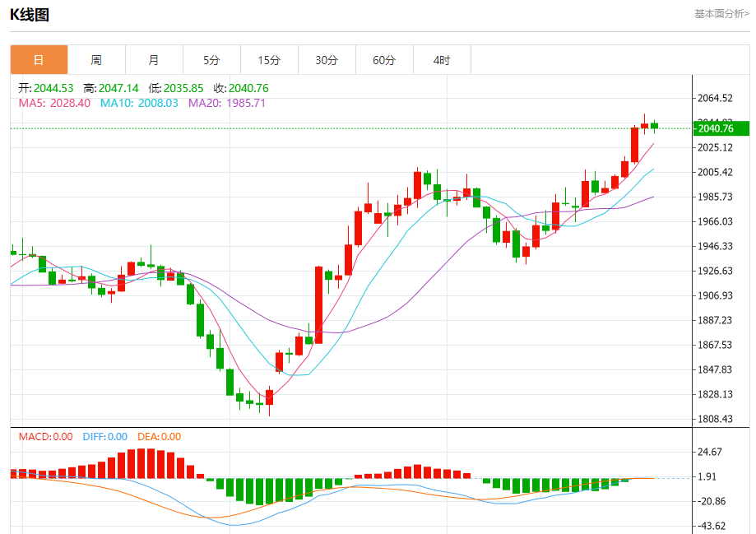Viewport: 756px width, 534px height.
Task: Click the MA5 indicator value label
Action: pyautogui.click(x=54, y=103)
